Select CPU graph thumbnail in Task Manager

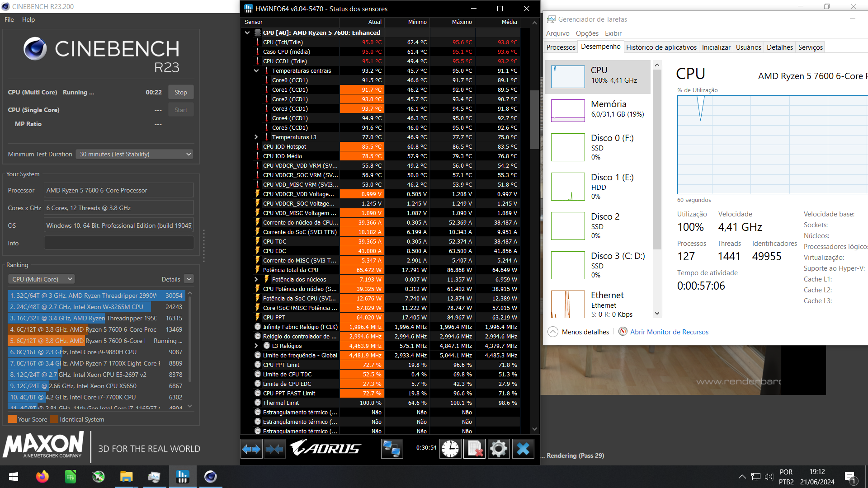pyautogui.click(x=568, y=76)
